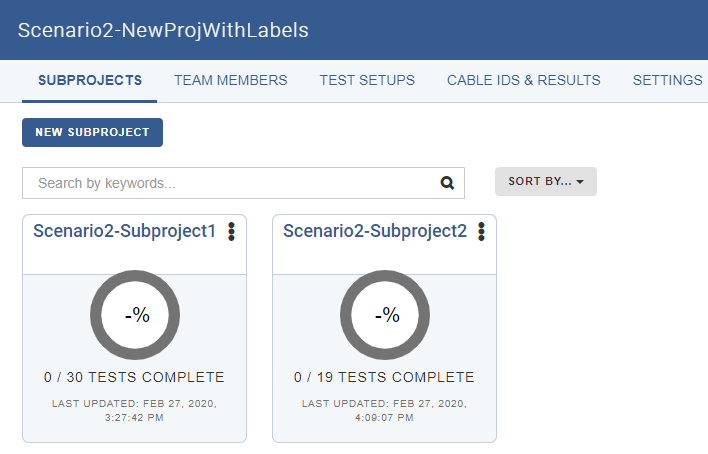Open Scenario2-Subproject1 title link
Viewport: 708px width, 454px height.
pos(125,231)
